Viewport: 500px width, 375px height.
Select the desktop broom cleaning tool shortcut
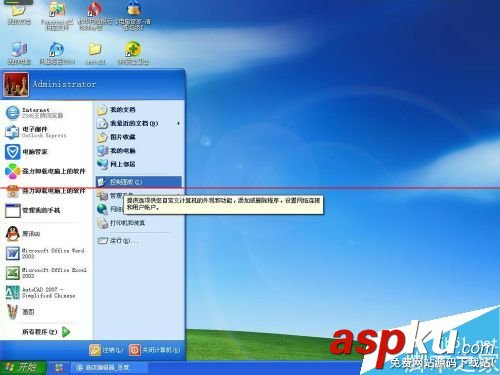pyautogui.click(x=133, y=15)
